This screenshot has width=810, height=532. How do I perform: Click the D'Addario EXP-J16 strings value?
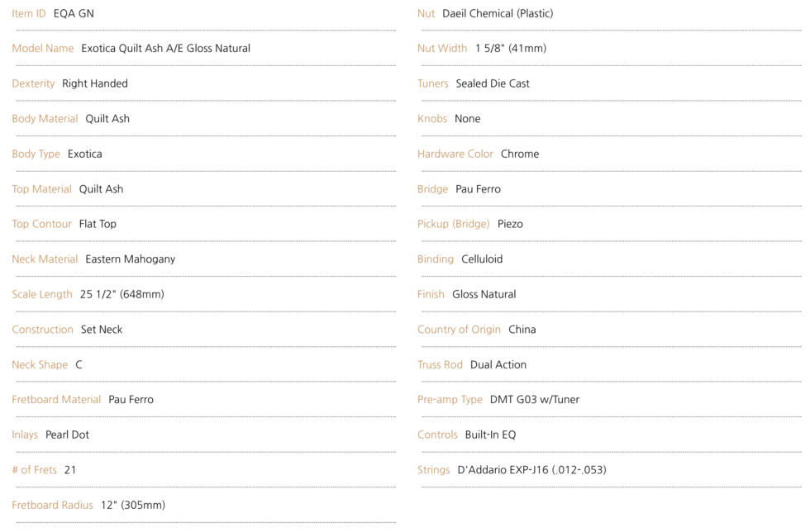pos(531,470)
